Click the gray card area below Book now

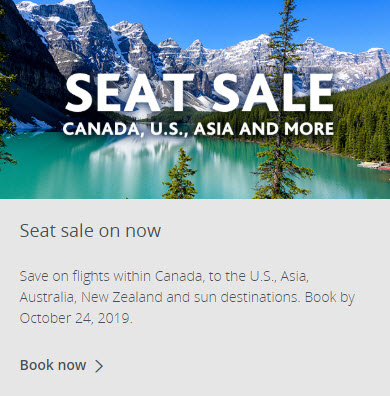tap(195, 385)
